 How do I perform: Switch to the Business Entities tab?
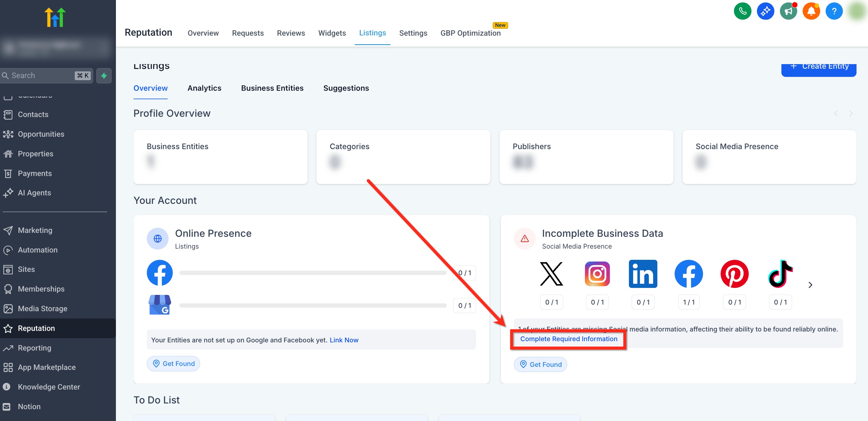coord(272,88)
